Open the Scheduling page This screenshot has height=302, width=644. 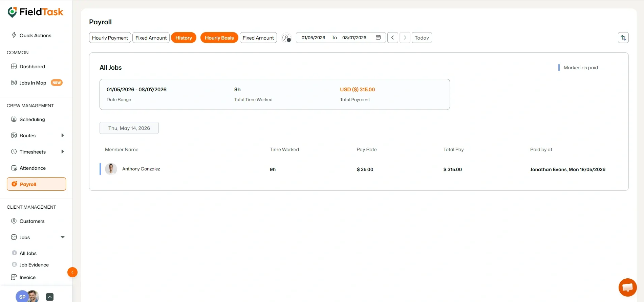32,119
